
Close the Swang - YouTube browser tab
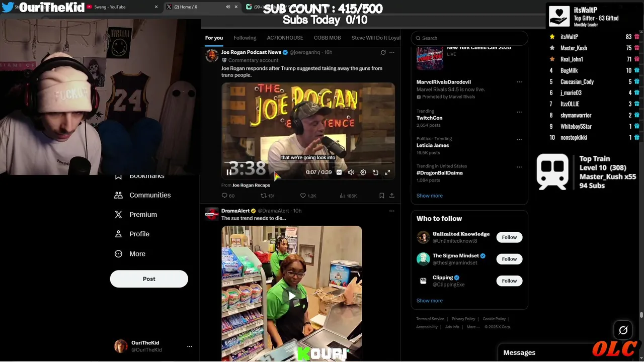click(156, 7)
